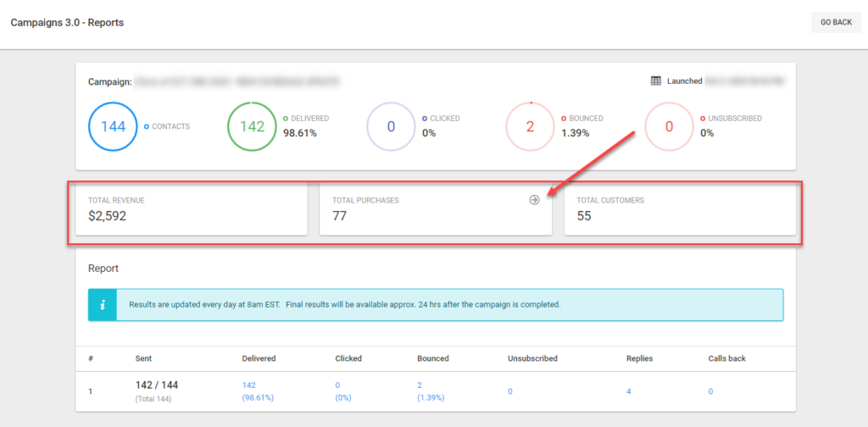Open the replies count link showing 4
Screen dimensions: 868x427
628,391
